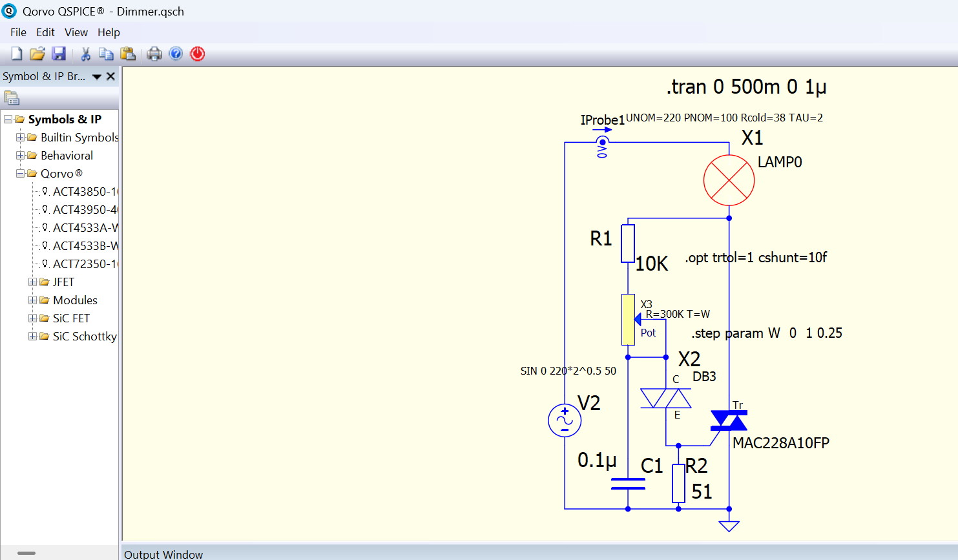Click the R=300K T=W pot parameters

coord(678,314)
